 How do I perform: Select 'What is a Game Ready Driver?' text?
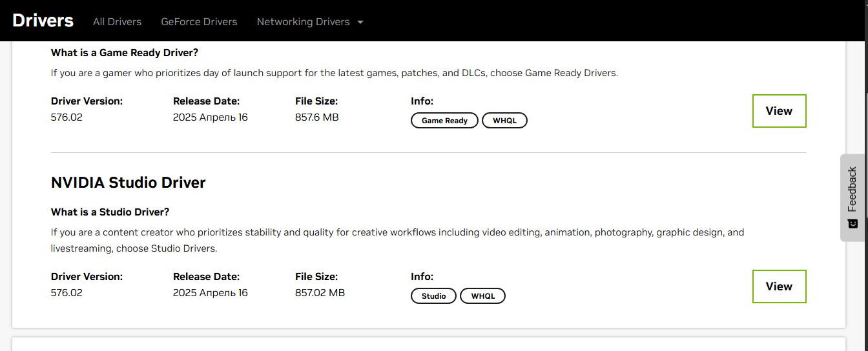point(125,53)
